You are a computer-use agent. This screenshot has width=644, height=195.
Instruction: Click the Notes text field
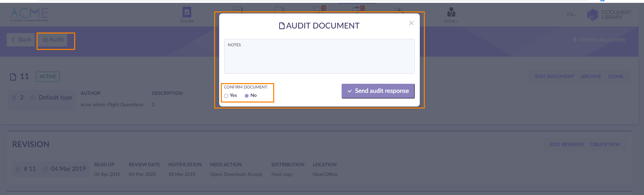[319, 59]
